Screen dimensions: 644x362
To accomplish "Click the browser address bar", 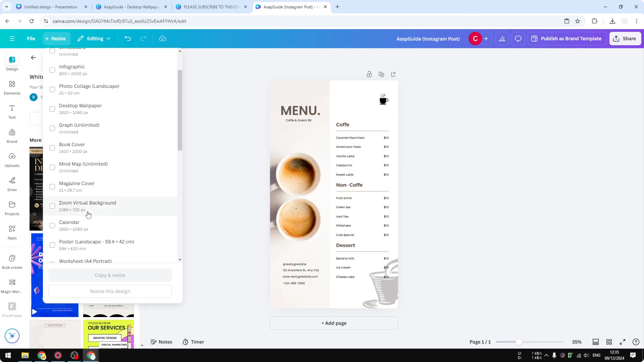I will pyautogui.click(x=300, y=21).
